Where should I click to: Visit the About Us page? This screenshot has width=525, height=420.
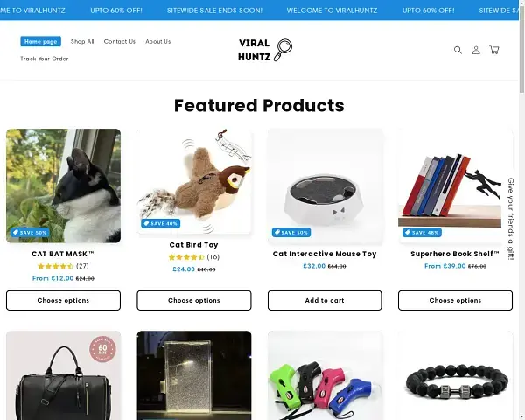tap(158, 41)
